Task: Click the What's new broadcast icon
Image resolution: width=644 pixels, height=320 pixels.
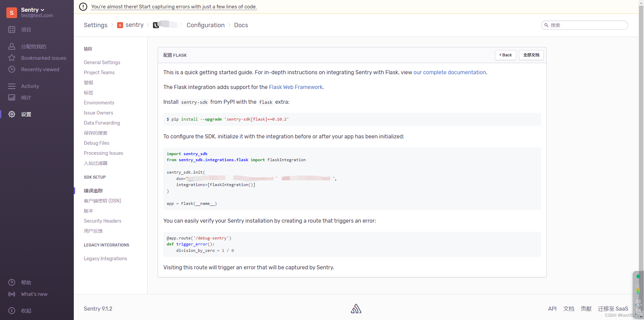Action: coord(12,294)
